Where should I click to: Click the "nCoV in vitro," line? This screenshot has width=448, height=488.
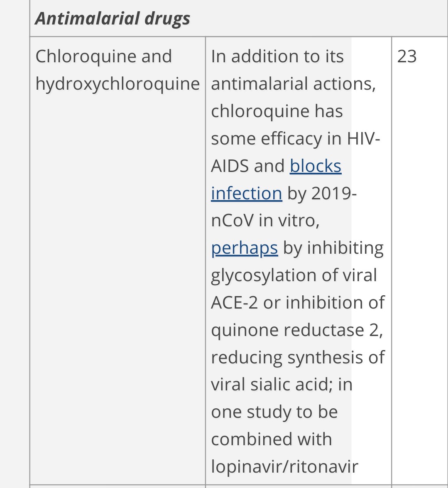coord(265,221)
